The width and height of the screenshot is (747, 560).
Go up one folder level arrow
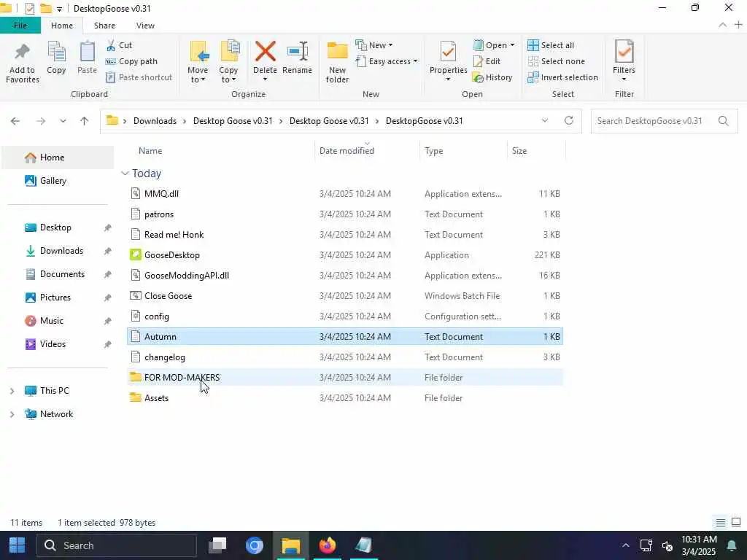[85, 121]
